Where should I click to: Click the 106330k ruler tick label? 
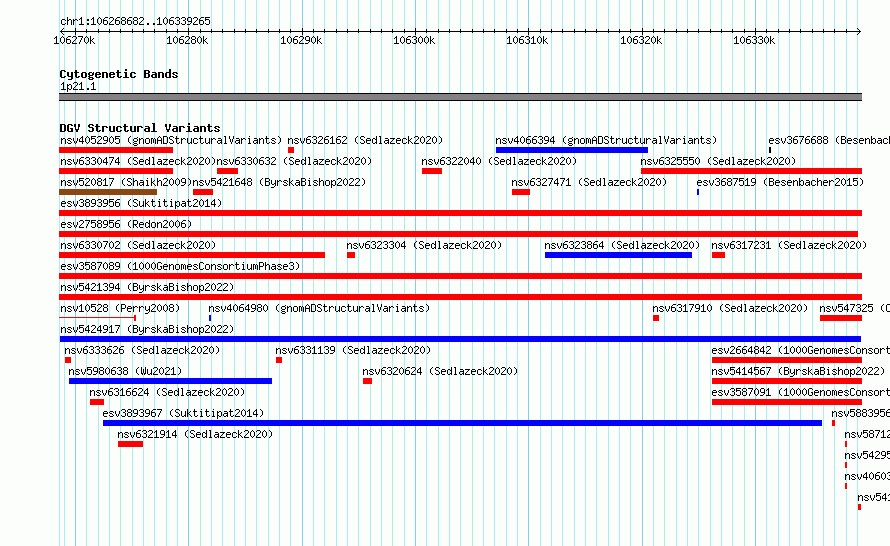754,40
